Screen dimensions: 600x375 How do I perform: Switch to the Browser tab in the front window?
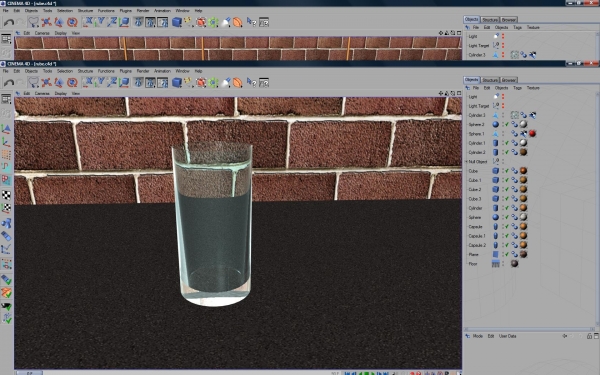tap(509, 80)
